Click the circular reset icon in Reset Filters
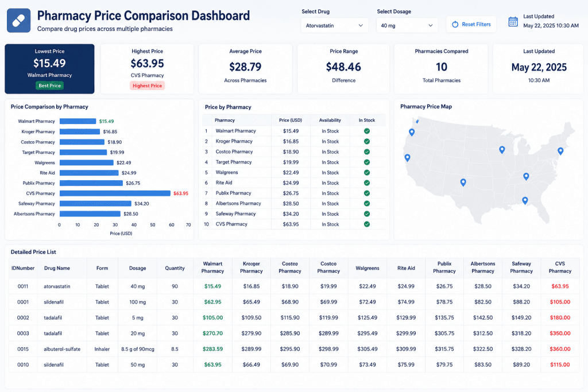588x392 pixels. click(x=455, y=24)
